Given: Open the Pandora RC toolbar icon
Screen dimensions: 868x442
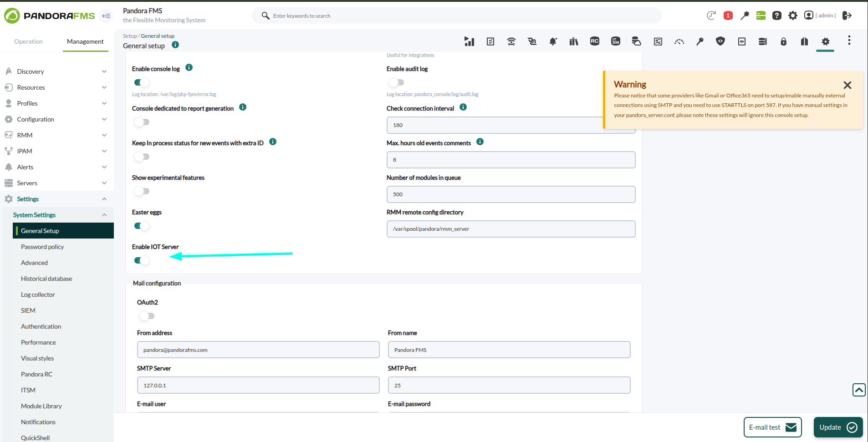Looking at the screenshot, I should (595, 41).
